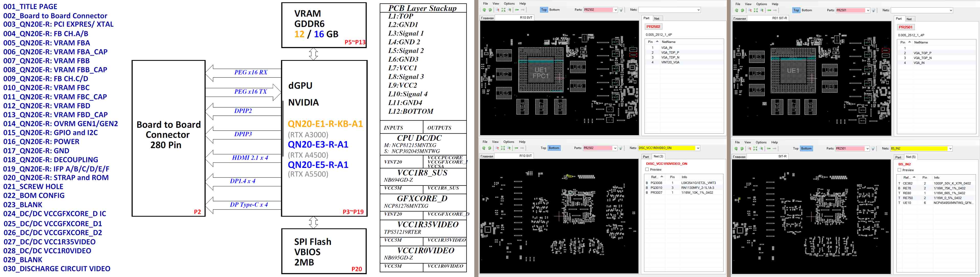Switch to Net tab in PR2502 top-view window
Screen dimensions: 980x277
click(x=657, y=18)
